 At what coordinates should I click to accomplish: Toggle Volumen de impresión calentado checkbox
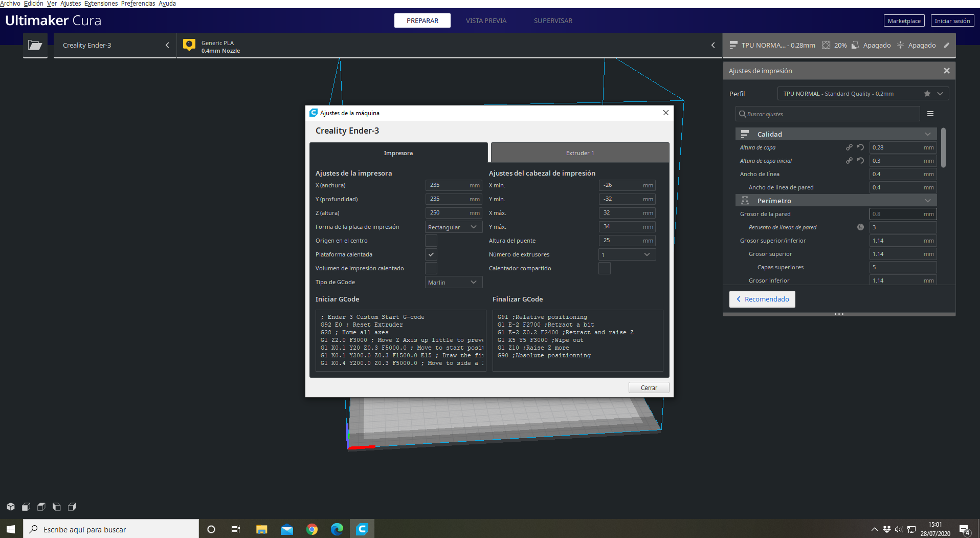coord(431,268)
